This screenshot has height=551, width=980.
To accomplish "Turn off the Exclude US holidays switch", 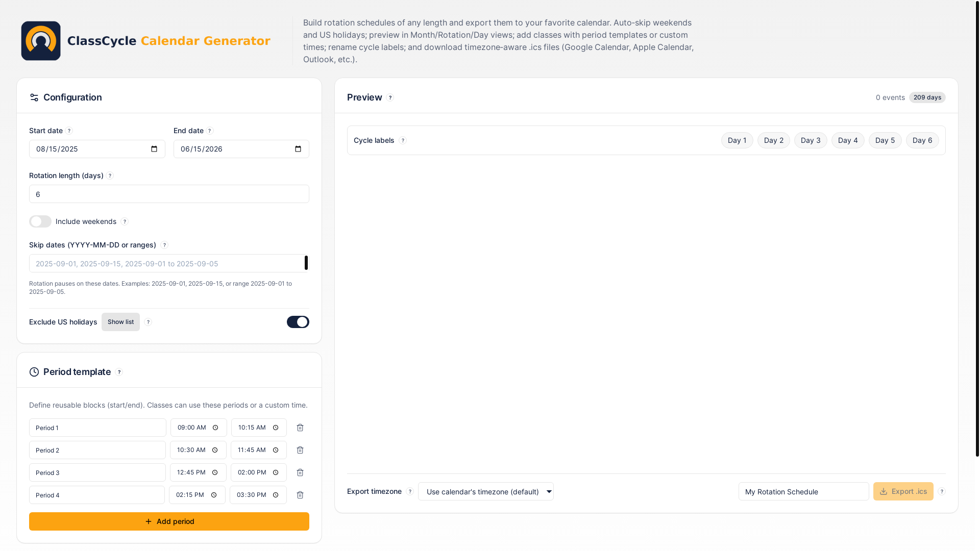I will click(x=298, y=322).
